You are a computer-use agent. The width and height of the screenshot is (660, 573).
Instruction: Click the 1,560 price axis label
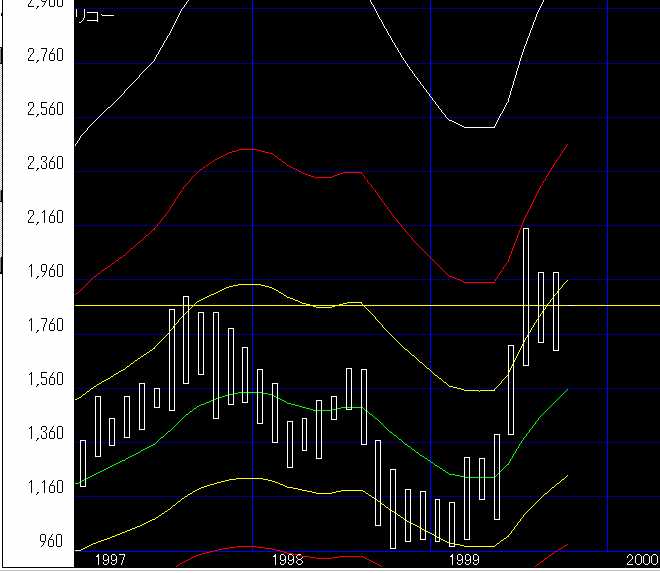tap(44, 379)
